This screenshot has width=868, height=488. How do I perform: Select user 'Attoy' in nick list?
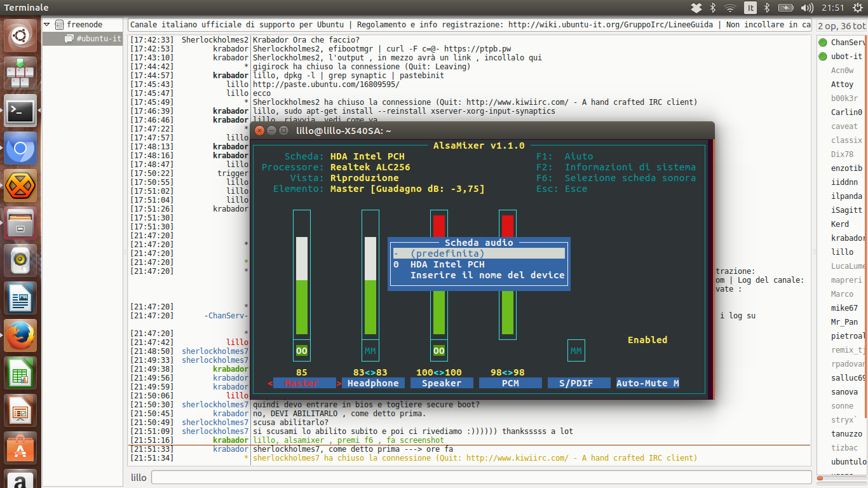pos(842,85)
